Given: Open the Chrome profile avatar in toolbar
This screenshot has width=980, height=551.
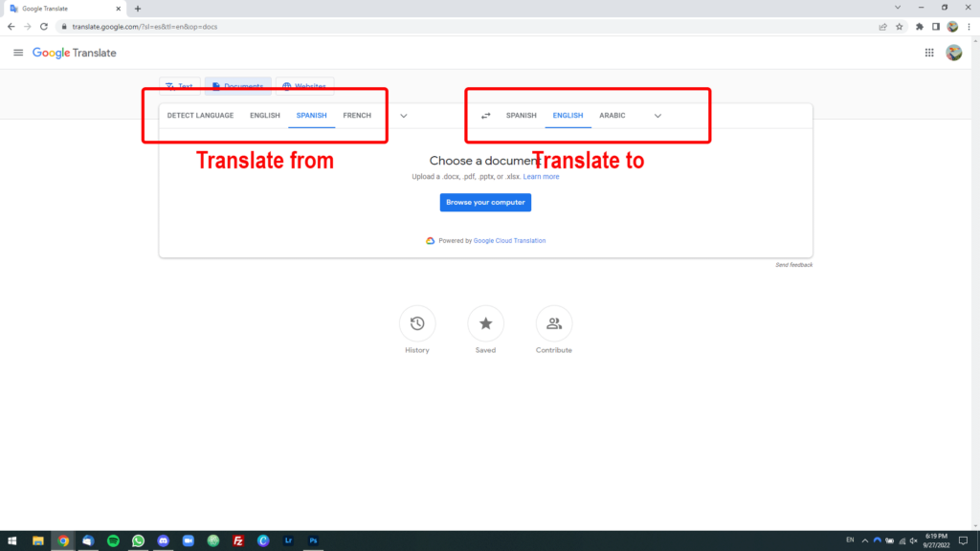Looking at the screenshot, I should click(952, 27).
